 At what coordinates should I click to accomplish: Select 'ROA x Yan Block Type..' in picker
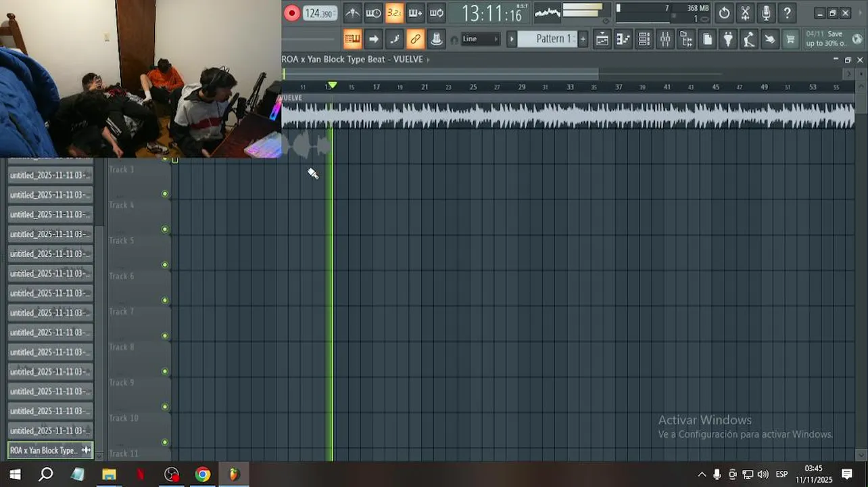50,450
